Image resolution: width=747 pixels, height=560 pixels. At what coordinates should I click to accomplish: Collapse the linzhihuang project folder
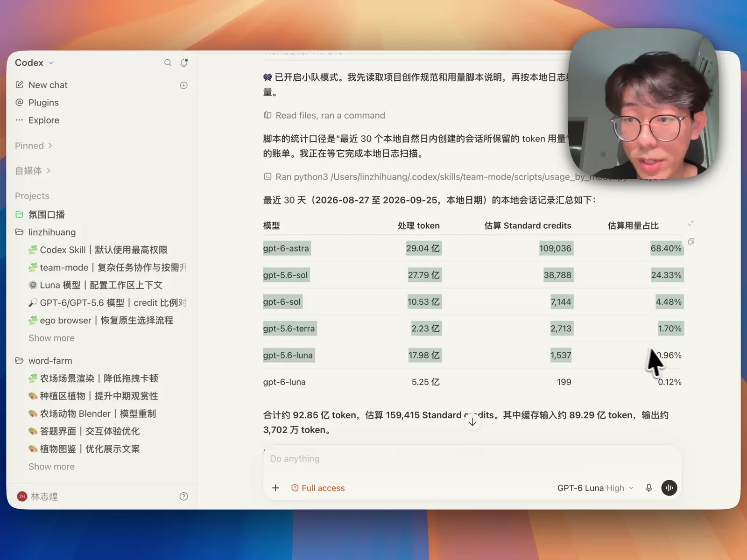click(45, 232)
